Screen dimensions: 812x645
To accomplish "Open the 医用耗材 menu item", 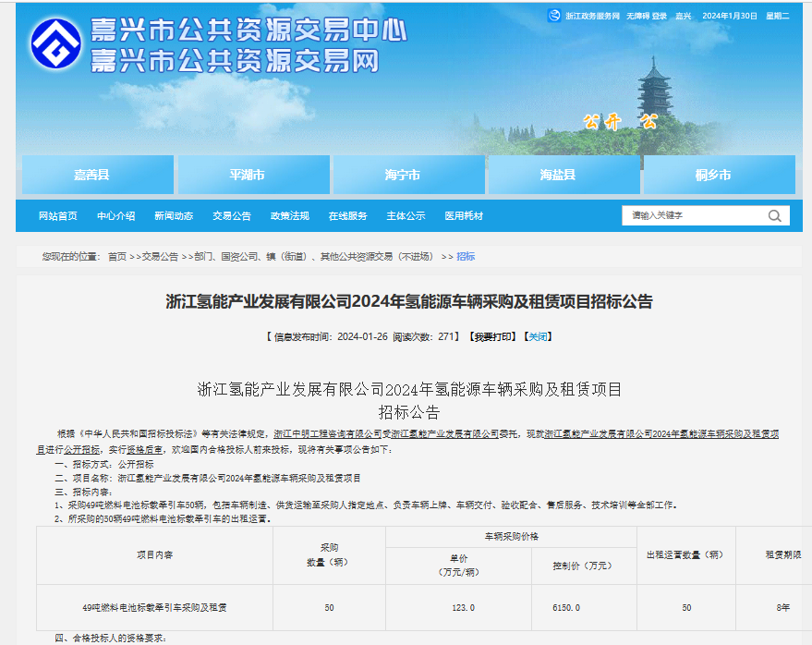I will 464,216.
